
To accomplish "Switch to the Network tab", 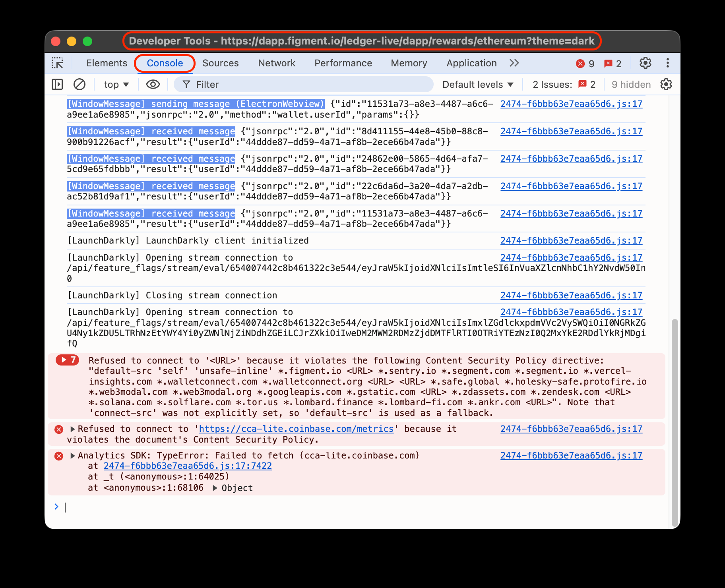I will click(277, 63).
